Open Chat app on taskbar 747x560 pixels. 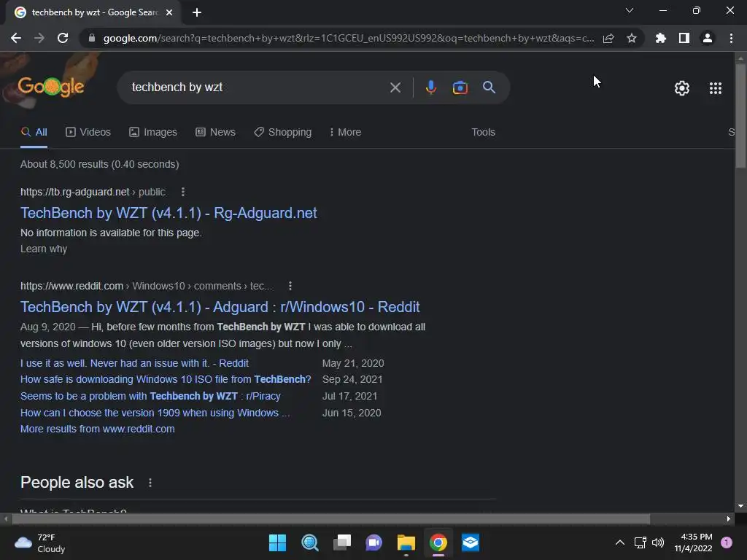(374, 542)
